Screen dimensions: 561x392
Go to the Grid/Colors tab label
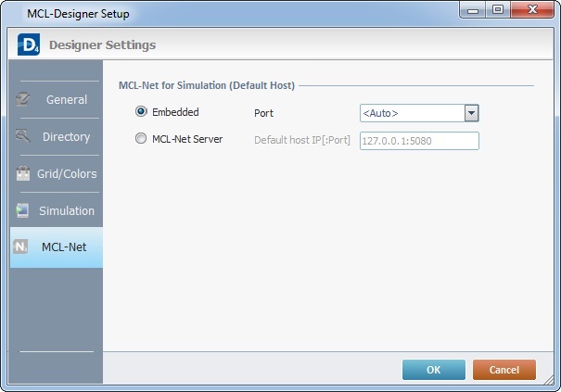pos(67,173)
